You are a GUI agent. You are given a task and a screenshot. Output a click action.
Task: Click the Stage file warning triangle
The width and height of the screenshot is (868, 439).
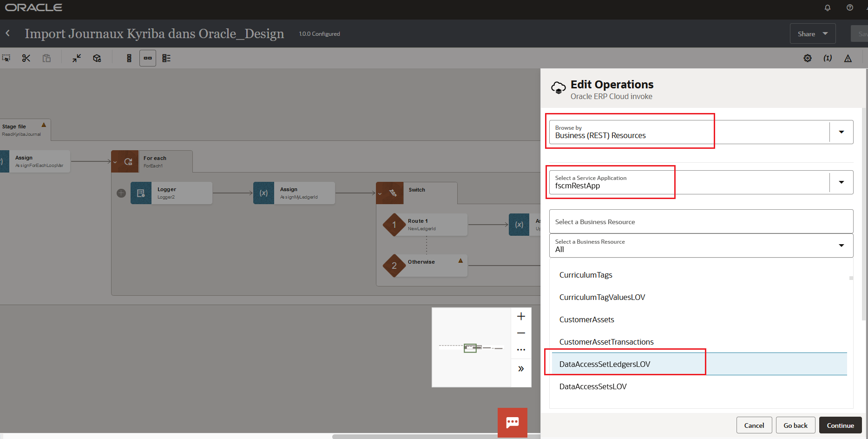tap(44, 125)
